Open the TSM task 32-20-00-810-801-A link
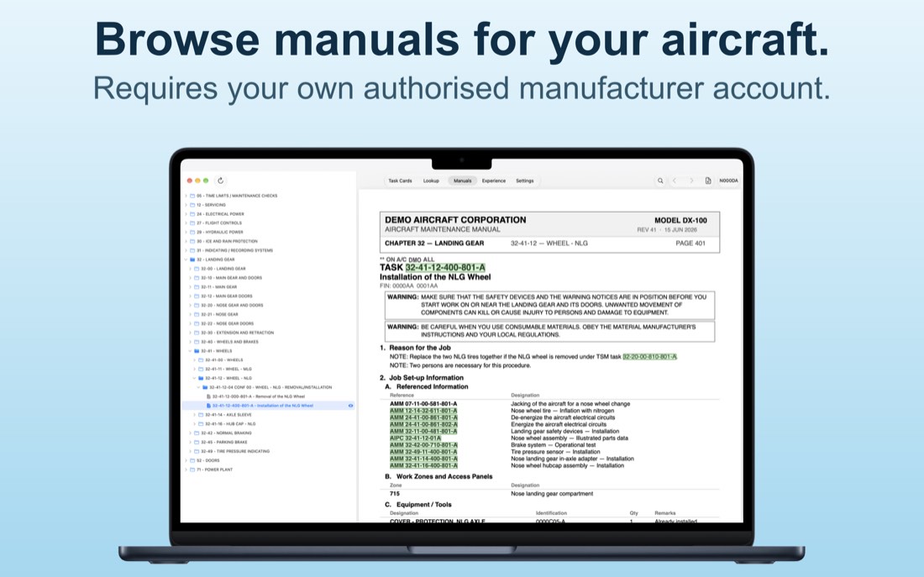Viewport: 924px width, 577px height. click(x=650, y=357)
